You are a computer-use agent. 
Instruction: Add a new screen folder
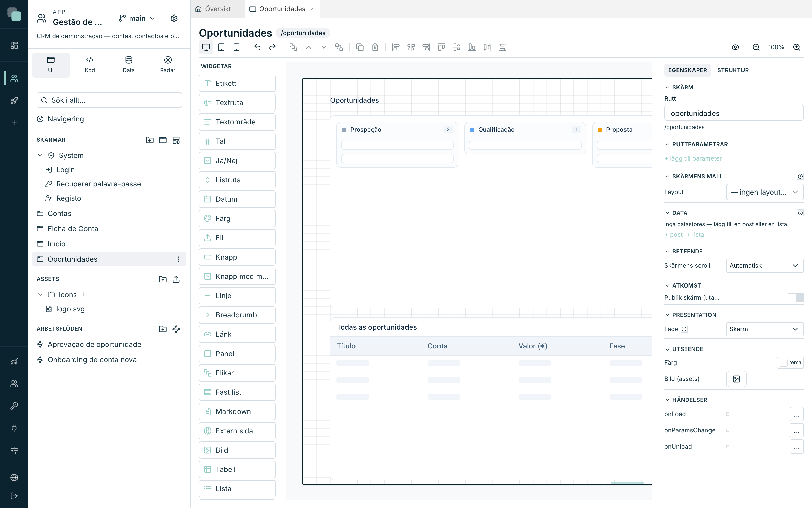coord(150,140)
